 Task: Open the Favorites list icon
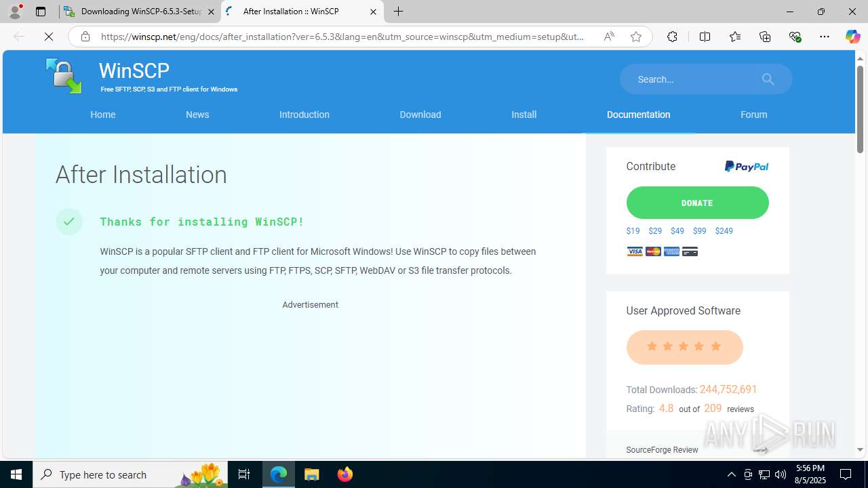coord(734,37)
